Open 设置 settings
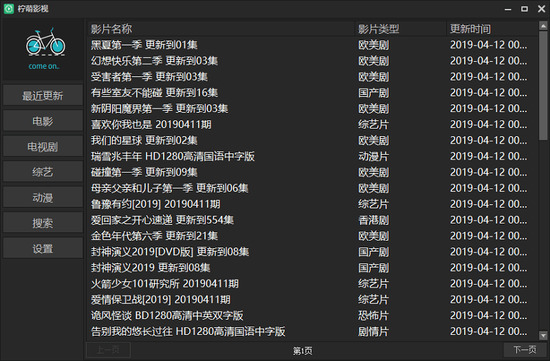Image resolution: width=550 pixels, height=361 pixels. [x=43, y=248]
